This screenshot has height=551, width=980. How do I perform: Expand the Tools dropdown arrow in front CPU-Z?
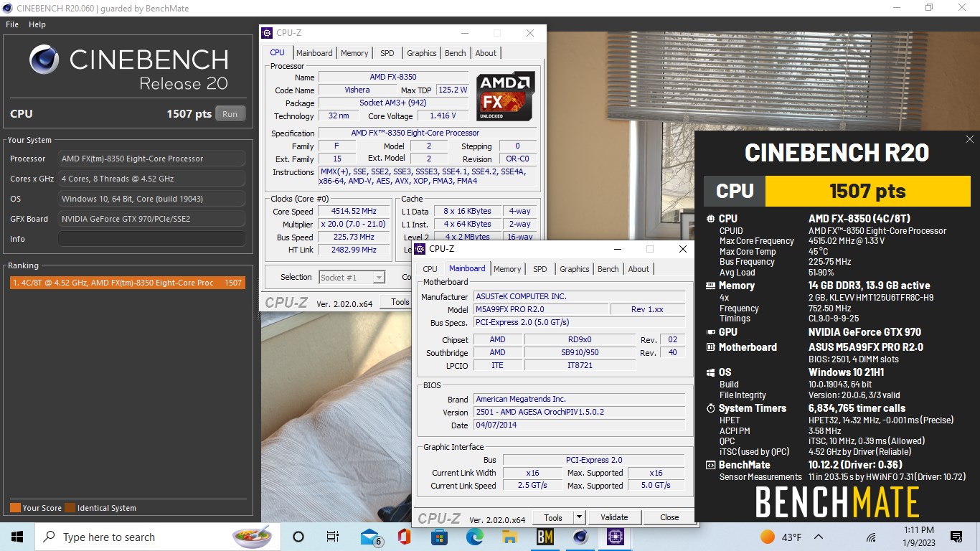[x=580, y=517]
